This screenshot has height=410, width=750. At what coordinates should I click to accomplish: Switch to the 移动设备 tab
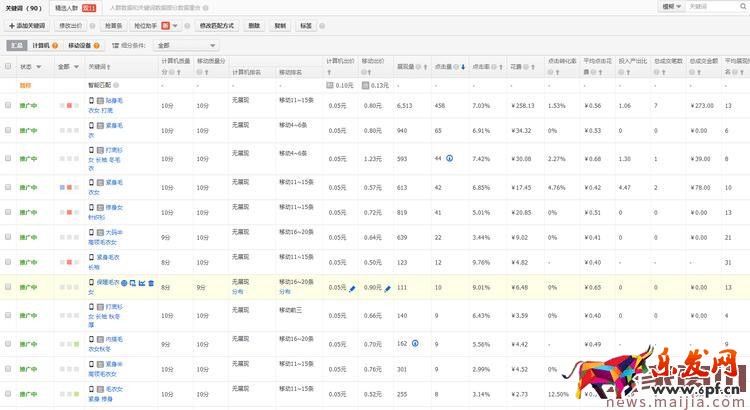click(83, 45)
